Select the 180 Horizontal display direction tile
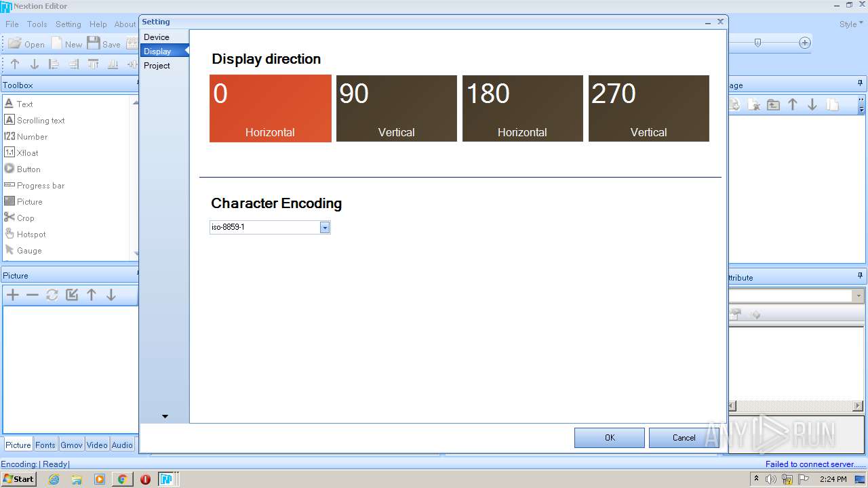The width and height of the screenshot is (868, 488). pos(523,108)
